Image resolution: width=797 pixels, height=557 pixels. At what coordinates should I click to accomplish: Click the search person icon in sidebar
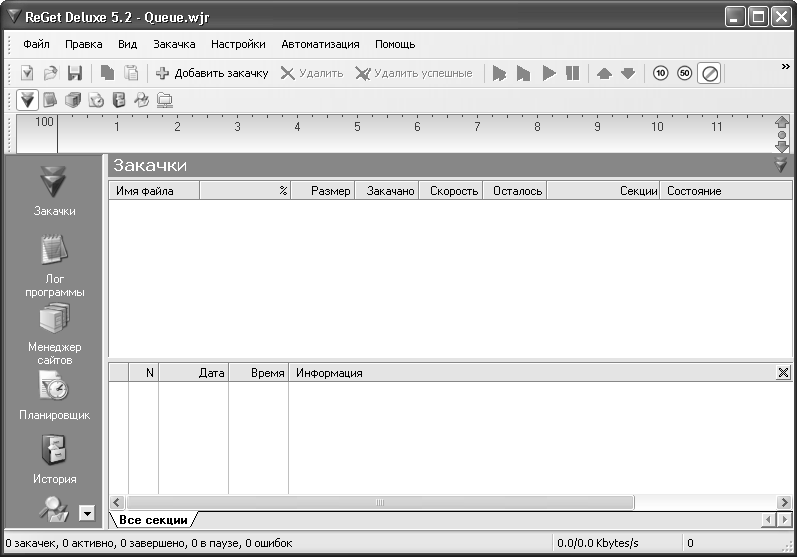[54, 509]
